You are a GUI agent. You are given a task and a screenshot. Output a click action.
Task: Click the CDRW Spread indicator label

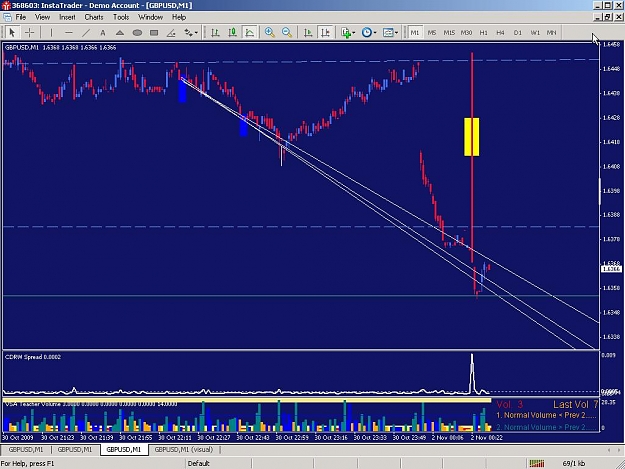[x=33, y=357]
